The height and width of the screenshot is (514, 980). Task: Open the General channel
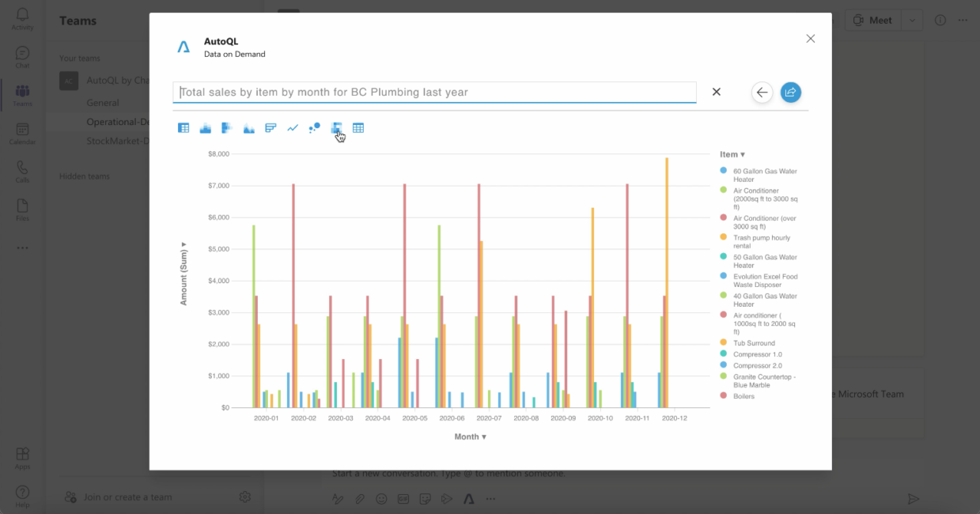[103, 103]
